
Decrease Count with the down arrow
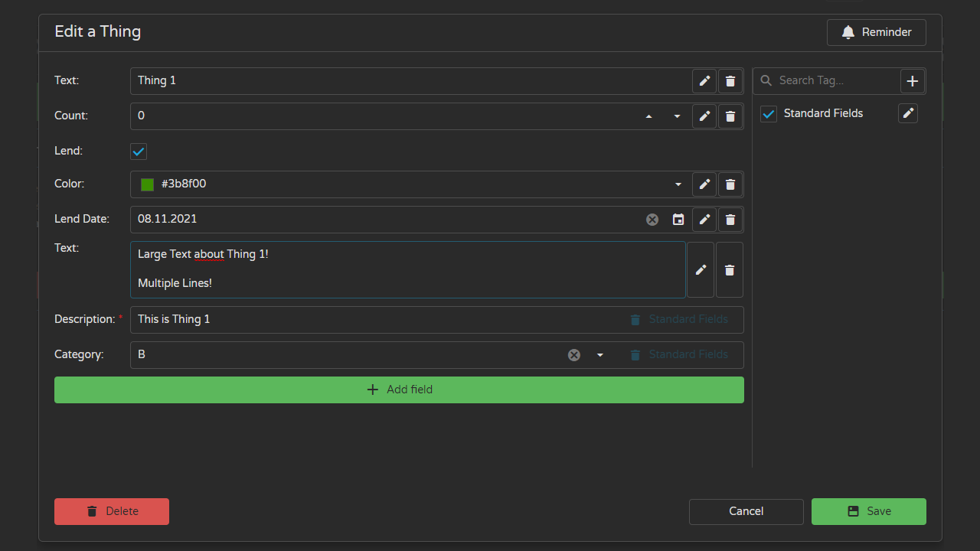(x=678, y=116)
